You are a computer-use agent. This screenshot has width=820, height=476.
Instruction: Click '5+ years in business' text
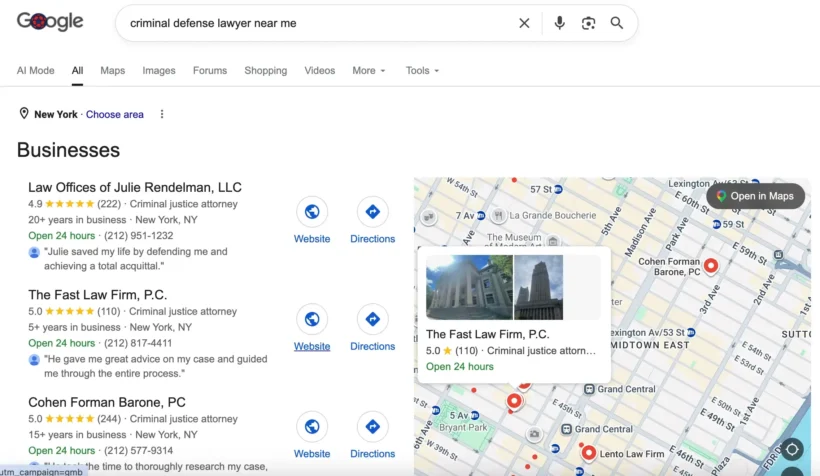(74, 327)
